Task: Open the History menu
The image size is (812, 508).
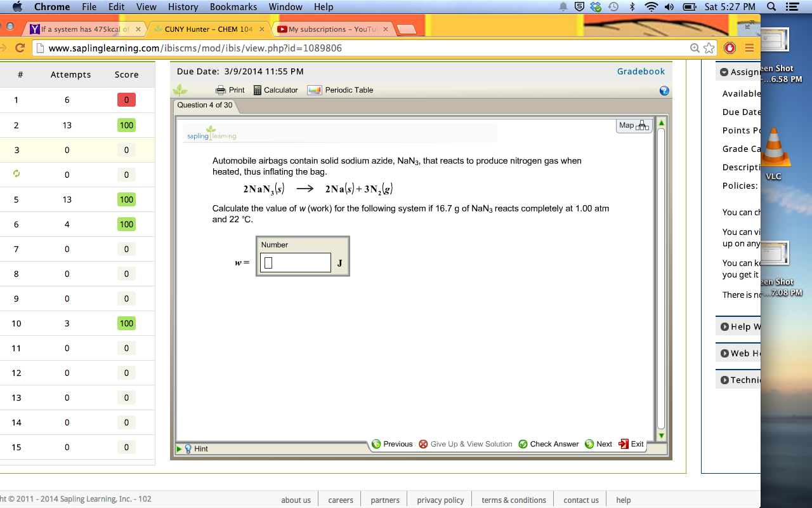Action: (x=183, y=7)
